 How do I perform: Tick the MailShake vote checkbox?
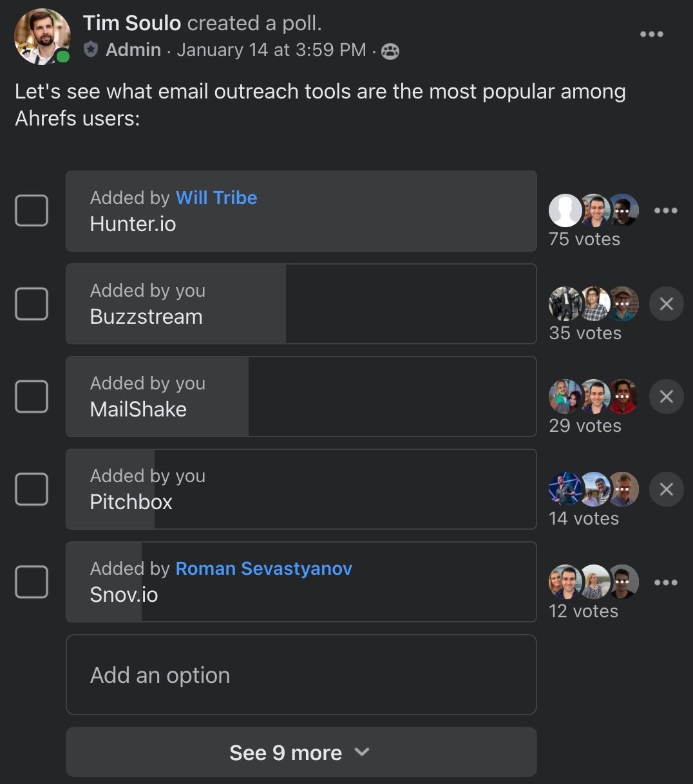click(x=32, y=397)
